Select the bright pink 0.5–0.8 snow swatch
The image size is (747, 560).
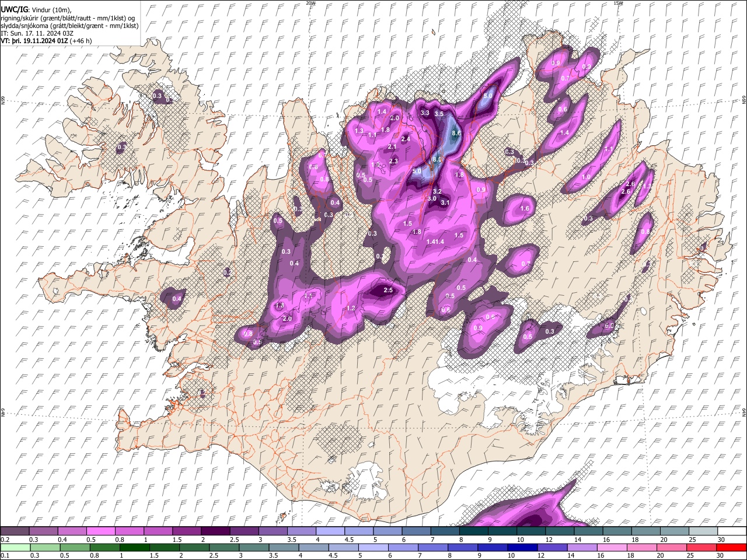point(100,531)
